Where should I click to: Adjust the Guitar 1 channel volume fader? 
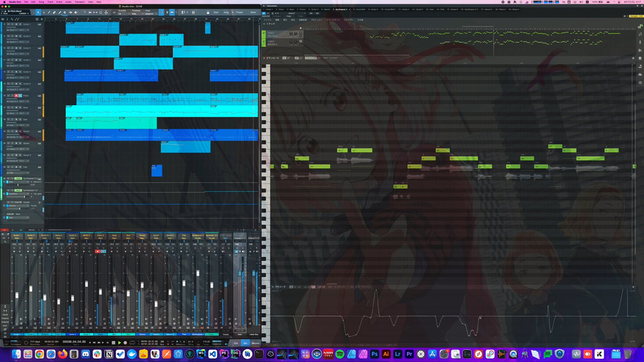pos(17,296)
